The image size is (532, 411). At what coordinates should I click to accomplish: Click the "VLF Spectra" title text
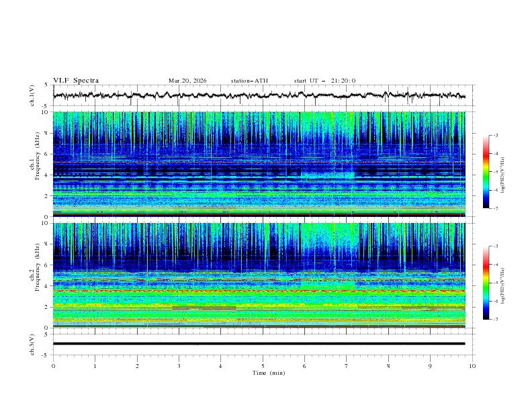pos(76,81)
